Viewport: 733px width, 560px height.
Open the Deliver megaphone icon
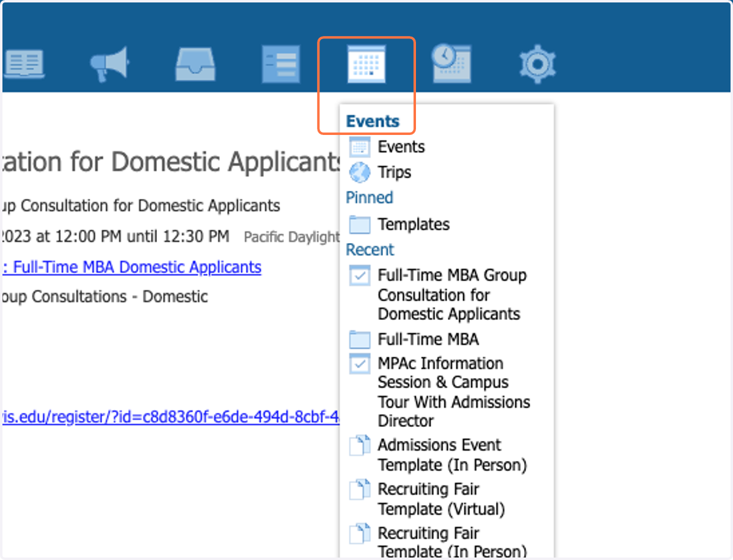(x=109, y=64)
